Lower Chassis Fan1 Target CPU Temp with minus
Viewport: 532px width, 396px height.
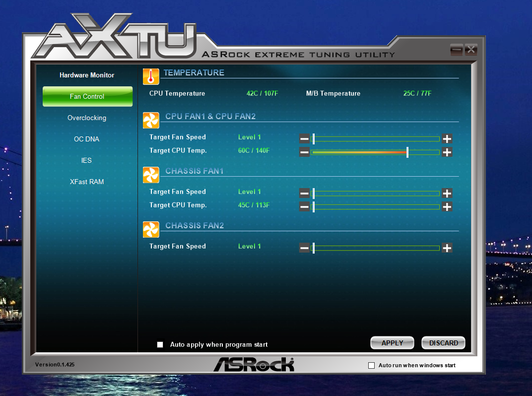click(304, 206)
